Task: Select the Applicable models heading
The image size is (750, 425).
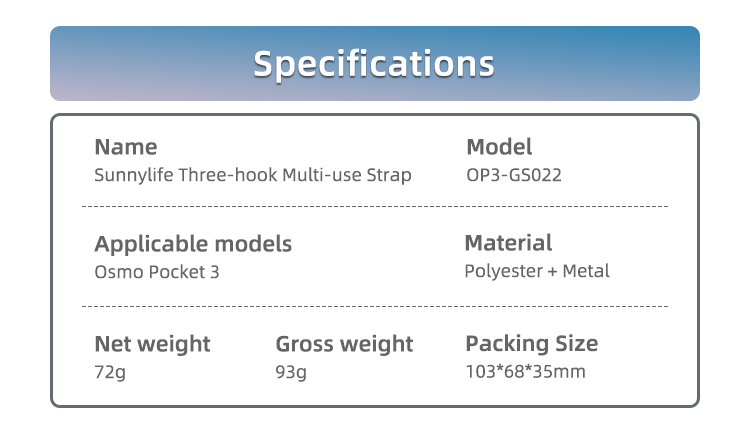Action: [193, 244]
